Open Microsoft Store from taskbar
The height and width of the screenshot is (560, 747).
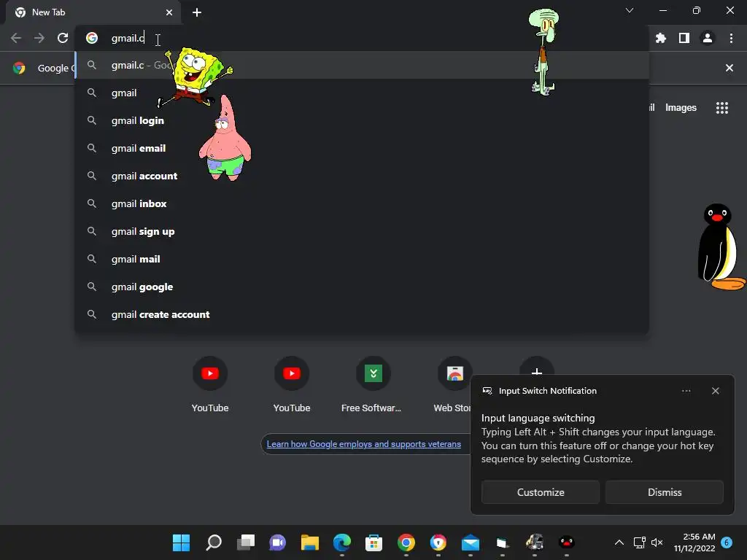coord(374,542)
